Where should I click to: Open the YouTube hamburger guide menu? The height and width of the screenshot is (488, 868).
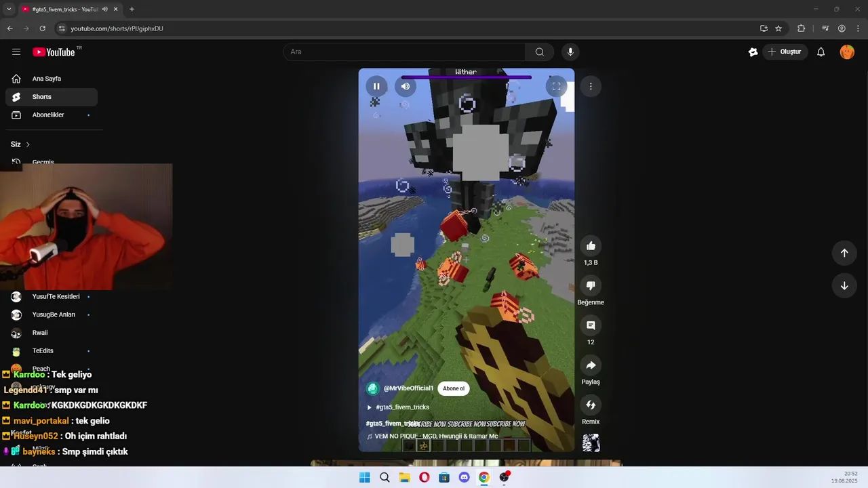pos(16,52)
